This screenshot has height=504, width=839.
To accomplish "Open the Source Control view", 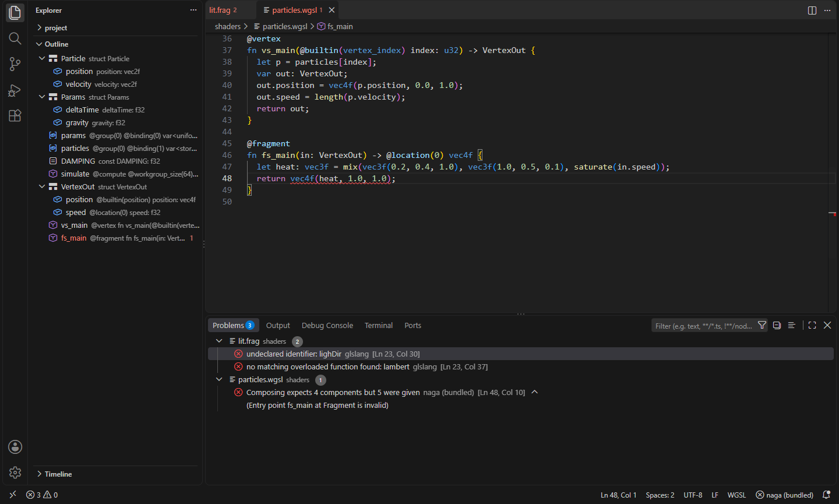I will click(15, 64).
